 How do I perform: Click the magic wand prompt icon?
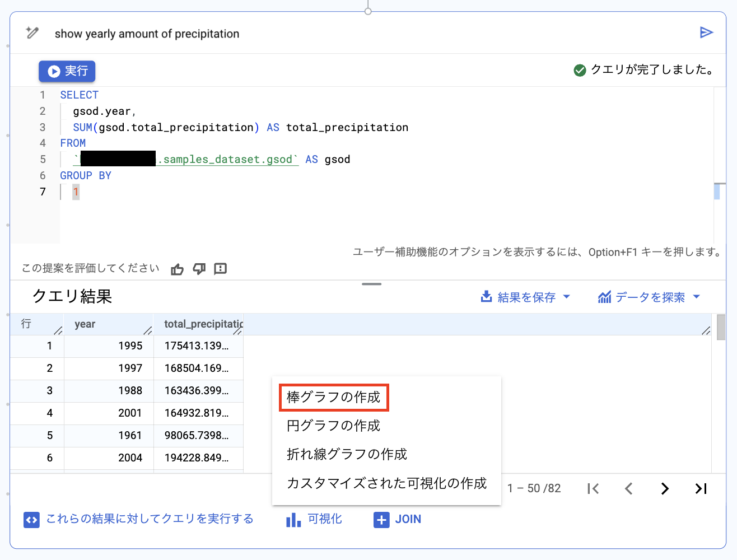point(32,33)
